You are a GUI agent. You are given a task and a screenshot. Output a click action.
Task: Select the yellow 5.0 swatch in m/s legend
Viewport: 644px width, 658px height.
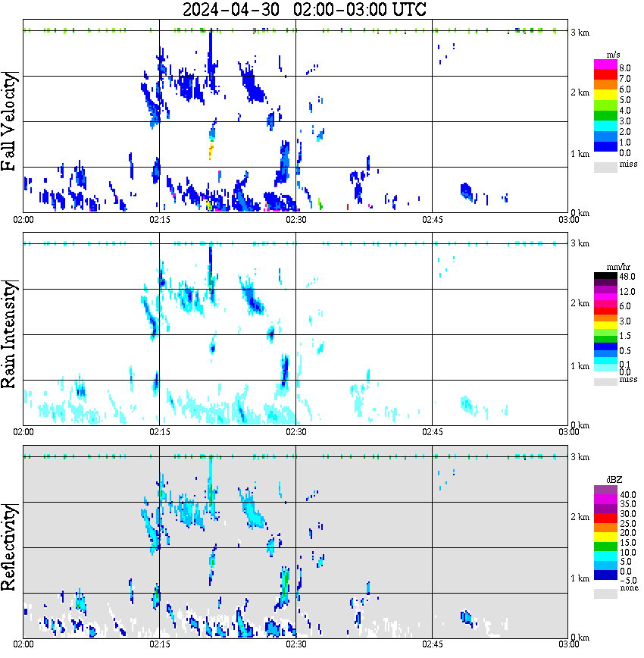tap(605, 96)
